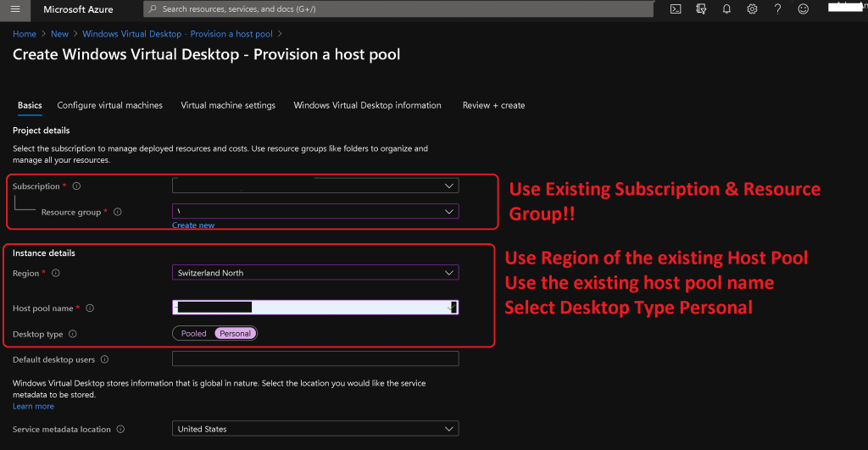The image size is (868, 450).
Task: Expand the Subscription dropdown
Action: point(315,186)
